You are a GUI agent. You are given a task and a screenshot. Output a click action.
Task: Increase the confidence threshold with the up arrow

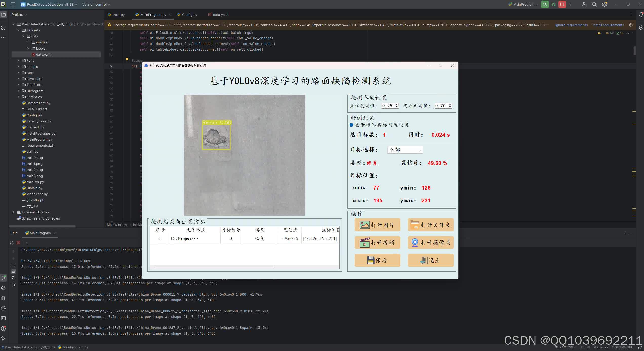(397, 104)
